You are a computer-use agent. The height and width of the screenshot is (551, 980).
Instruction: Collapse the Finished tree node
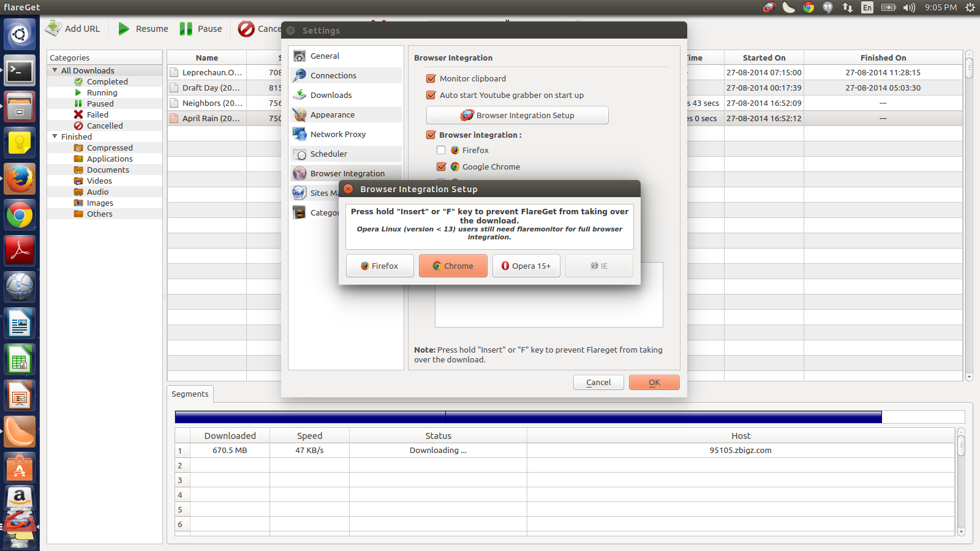55,137
